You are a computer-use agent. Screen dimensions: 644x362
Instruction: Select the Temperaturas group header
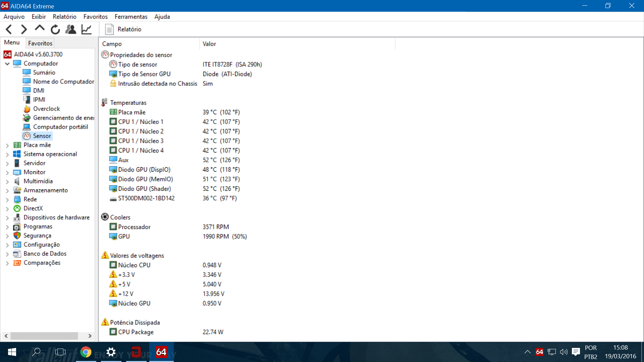pos(124,103)
